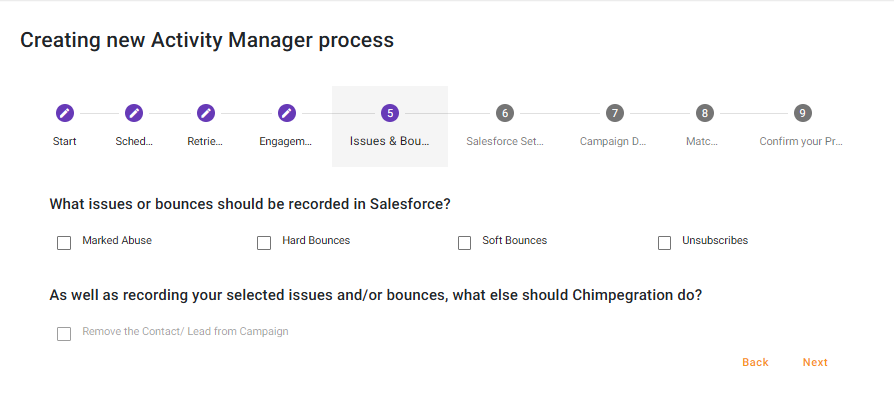Select the Confirm your Process step label
Image resolution: width=894 pixels, height=412 pixels.
pyautogui.click(x=801, y=141)
